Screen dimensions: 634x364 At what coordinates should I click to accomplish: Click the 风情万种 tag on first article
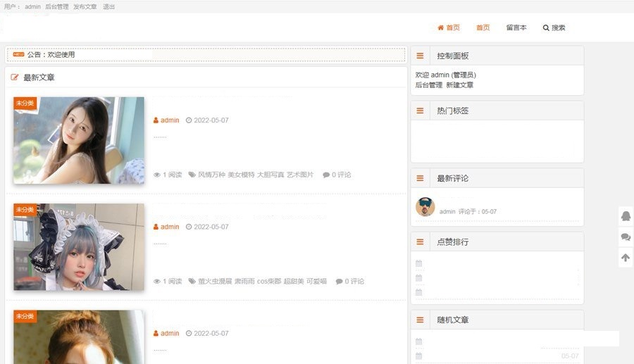pyautogui.click(x=211, y=175)
